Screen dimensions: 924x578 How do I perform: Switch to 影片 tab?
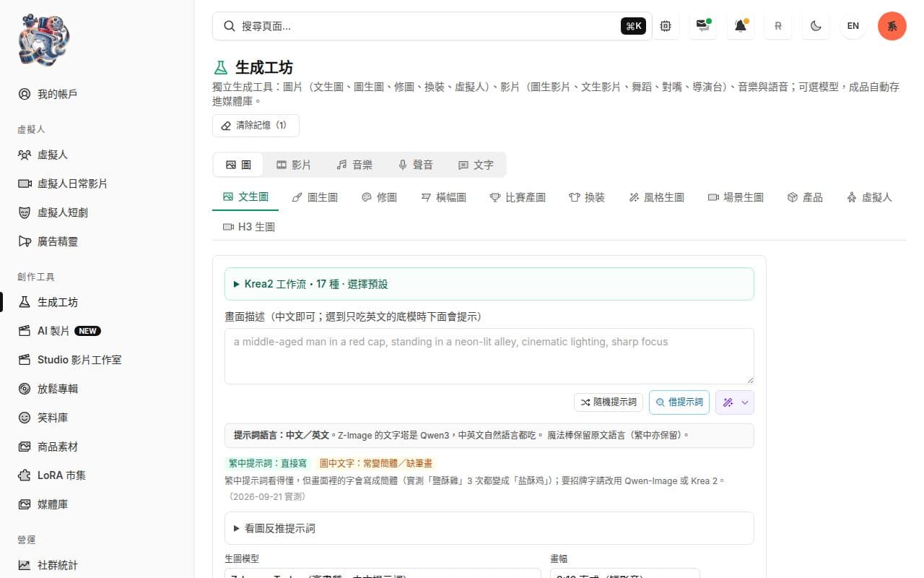click(x=294, y=165)
